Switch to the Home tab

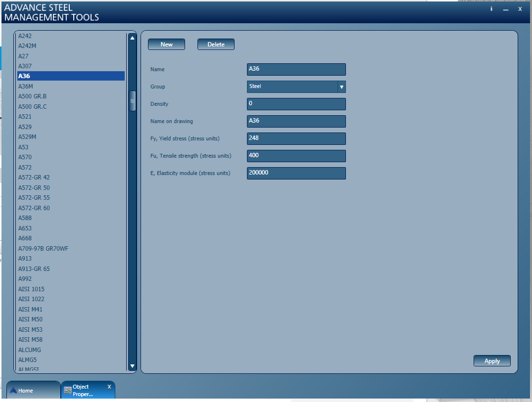(33, 390)
